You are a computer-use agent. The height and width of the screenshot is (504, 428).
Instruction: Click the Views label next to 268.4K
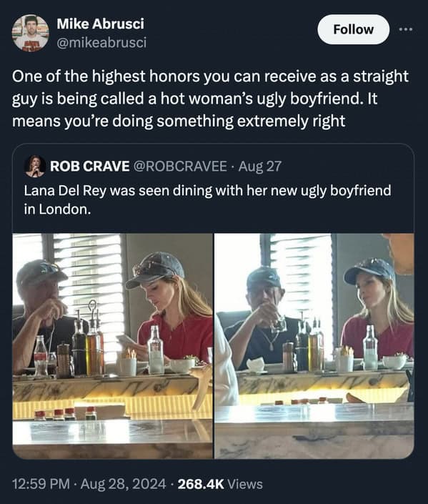click(x=245, y=484)
